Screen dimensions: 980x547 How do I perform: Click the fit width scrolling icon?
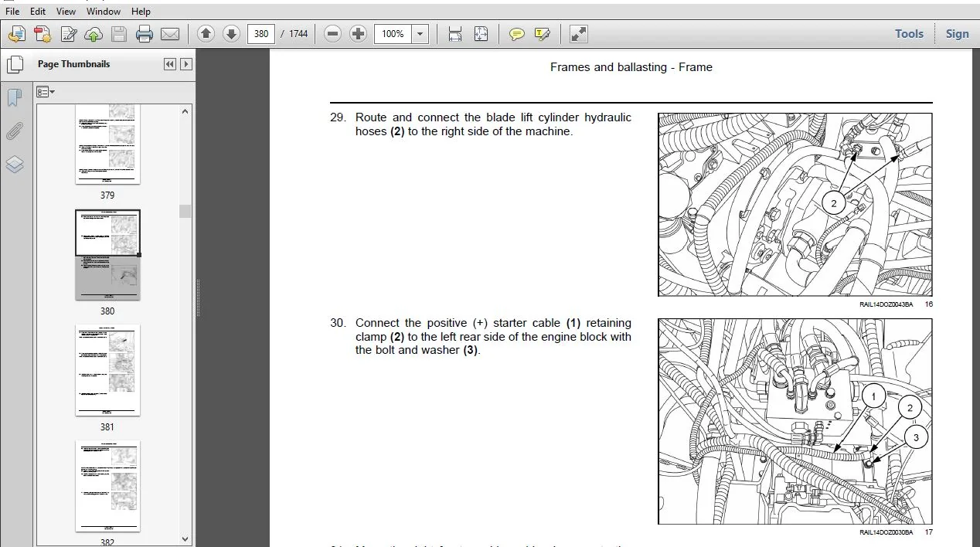point(454,34)
